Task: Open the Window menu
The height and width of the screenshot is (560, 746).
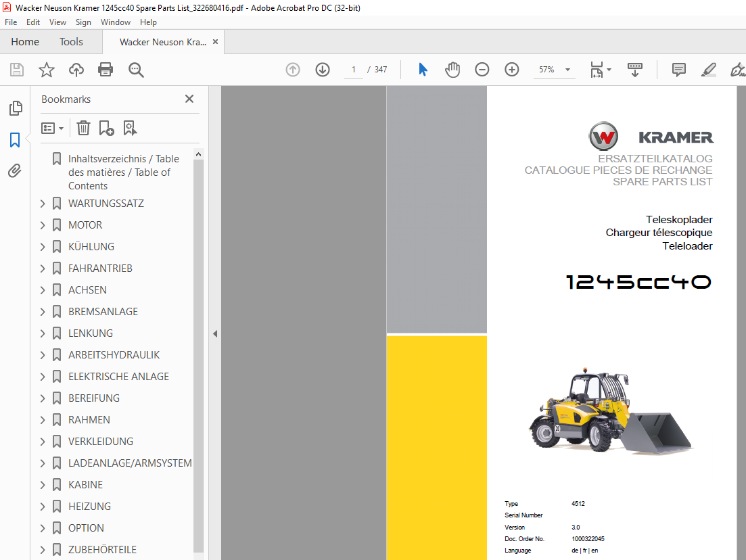Action: tap(116, 22)
